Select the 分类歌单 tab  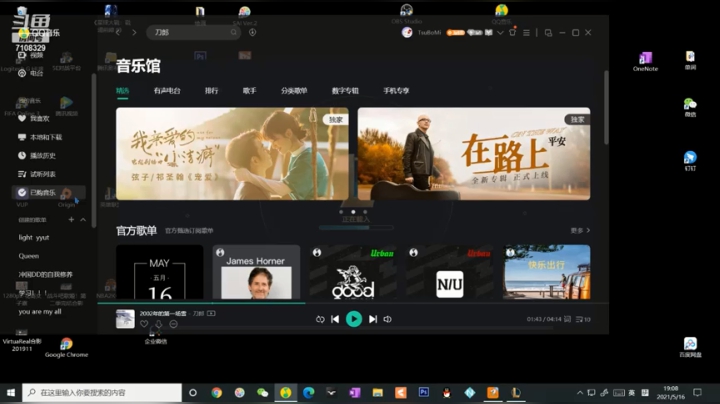pos(294,90)
